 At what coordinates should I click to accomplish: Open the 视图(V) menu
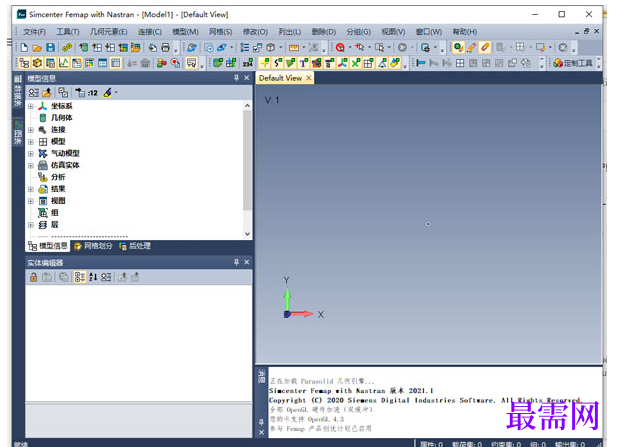[393, 32]
